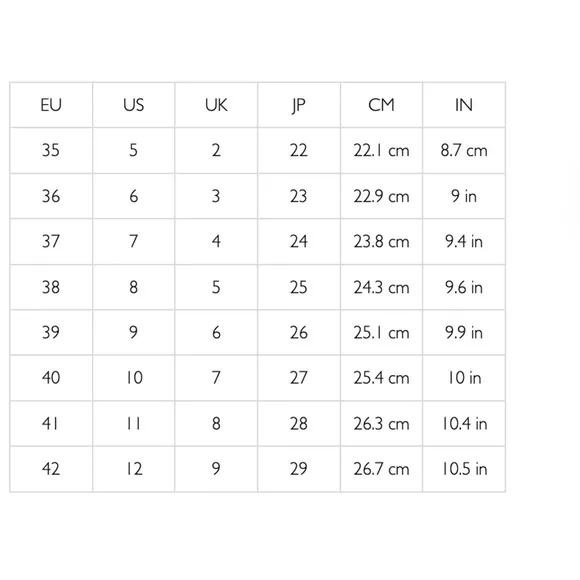This screenshot has width=580, height=580.
Task: Click the JP column header
Action: [x=299, y=105]
